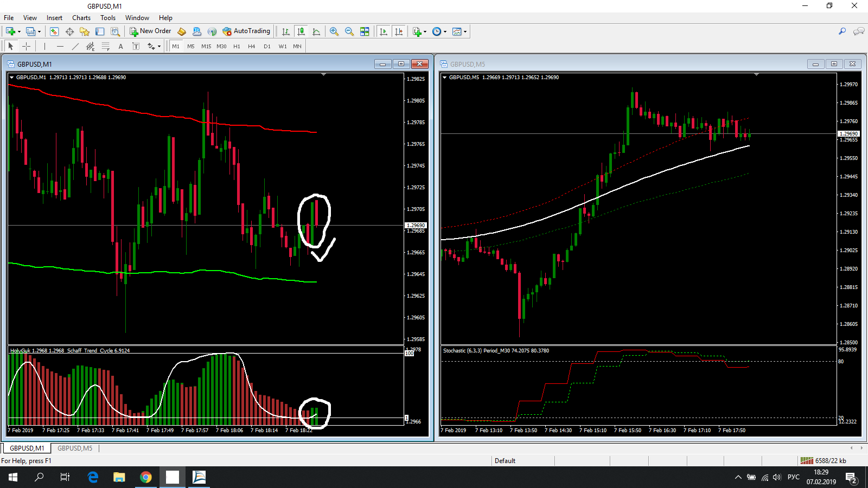Select the Fibonacci retracement tool
The height and width of the screenshot is (488, 868).
tap(105, 46)
